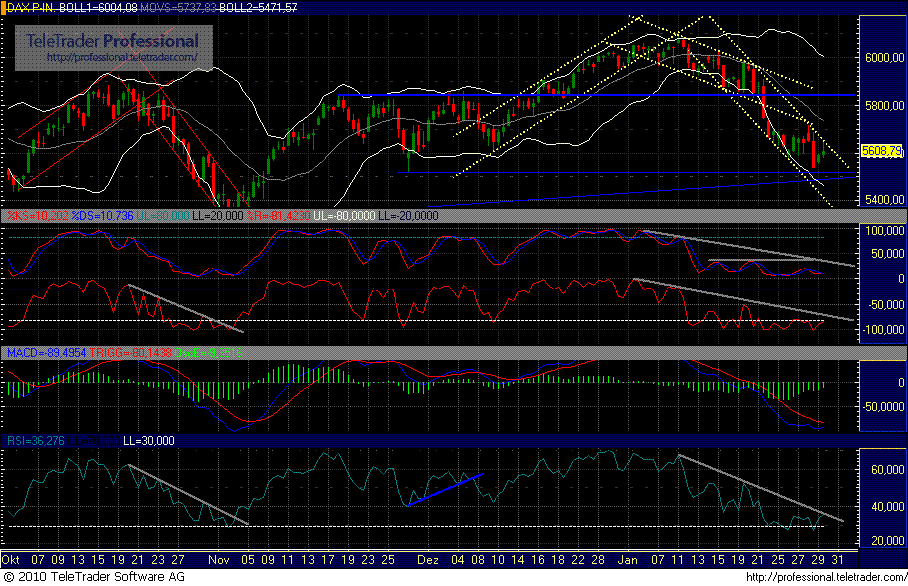The image size is (908, 586).
Task: Click the LL=20,000 lower limit label
Action: click(x=218, y=215)
